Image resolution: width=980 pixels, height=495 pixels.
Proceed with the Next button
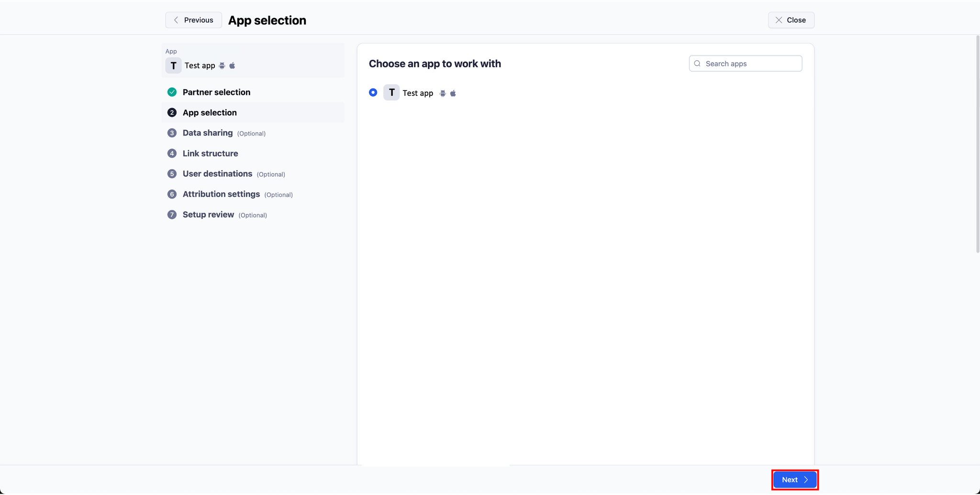click(x=795, y=480)
